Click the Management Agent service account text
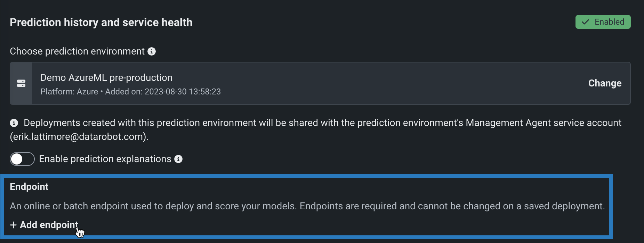The image size is (644, 243). pos(543,123)
